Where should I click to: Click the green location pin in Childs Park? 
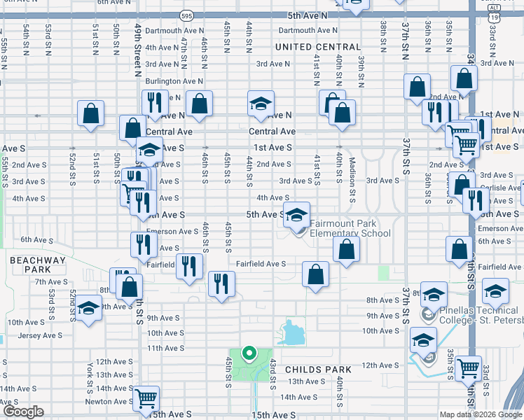tap(249, 354)
